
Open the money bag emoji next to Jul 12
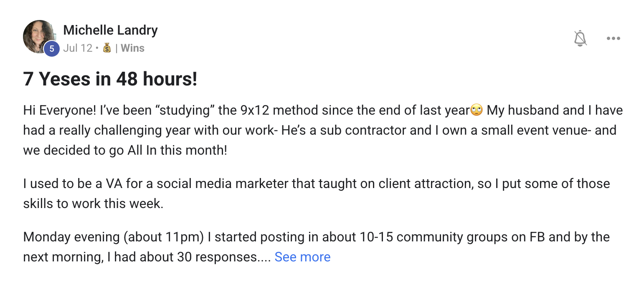pyautogui.click(x=106, y=48)
